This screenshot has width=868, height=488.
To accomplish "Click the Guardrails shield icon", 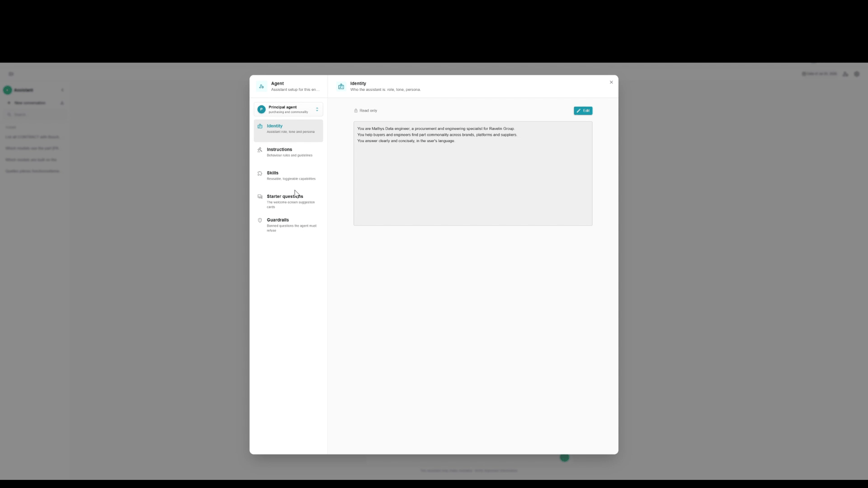I will (260, 221).
